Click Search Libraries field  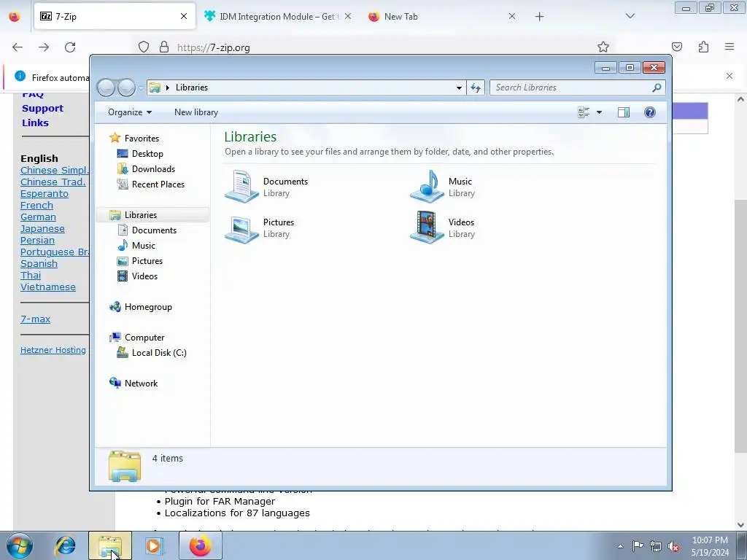[572, 87]
